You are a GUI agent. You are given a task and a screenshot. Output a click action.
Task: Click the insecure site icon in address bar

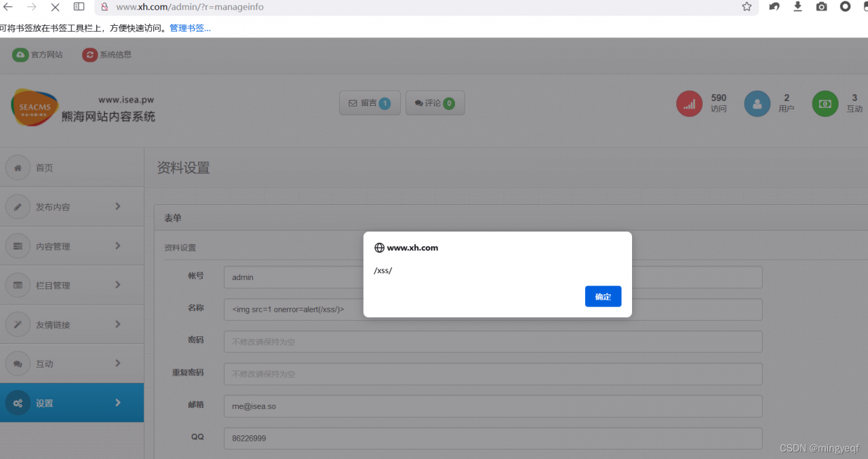(104, 7)
